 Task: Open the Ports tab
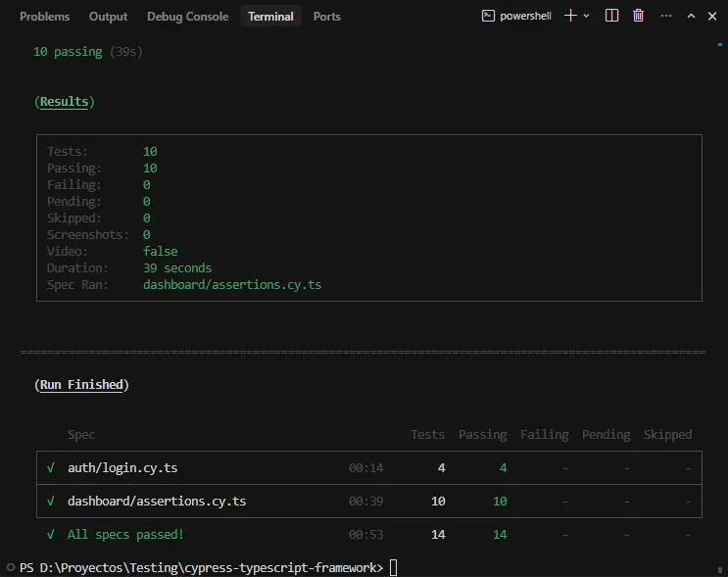coord(327,17)
